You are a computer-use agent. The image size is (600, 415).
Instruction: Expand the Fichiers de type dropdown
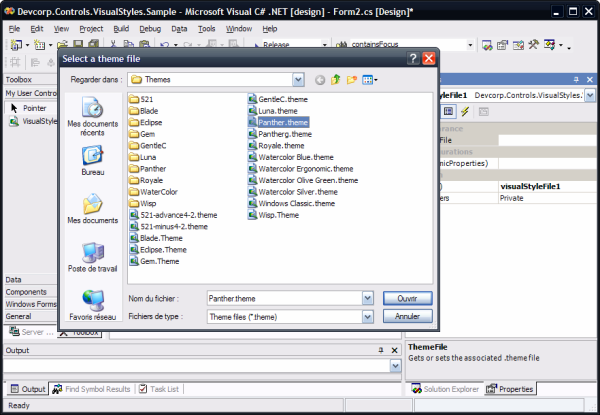coord(367,316)
